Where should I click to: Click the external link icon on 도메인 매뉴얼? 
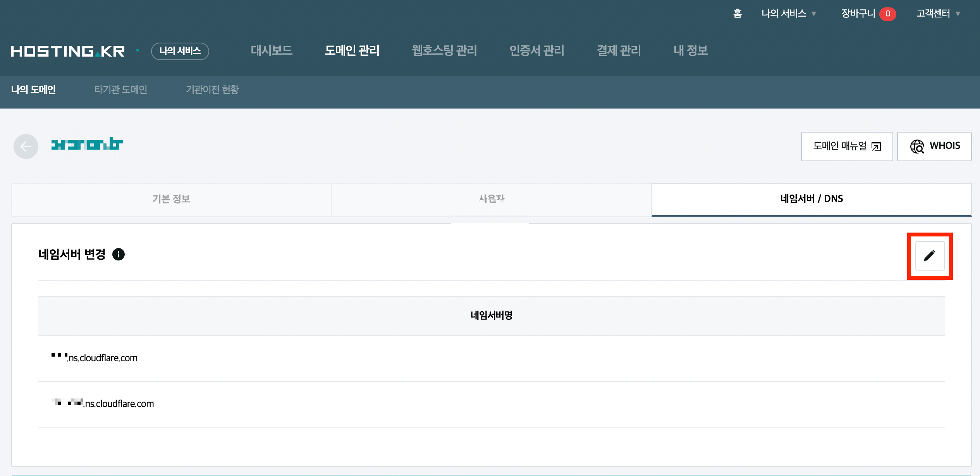tap(876, 147)
